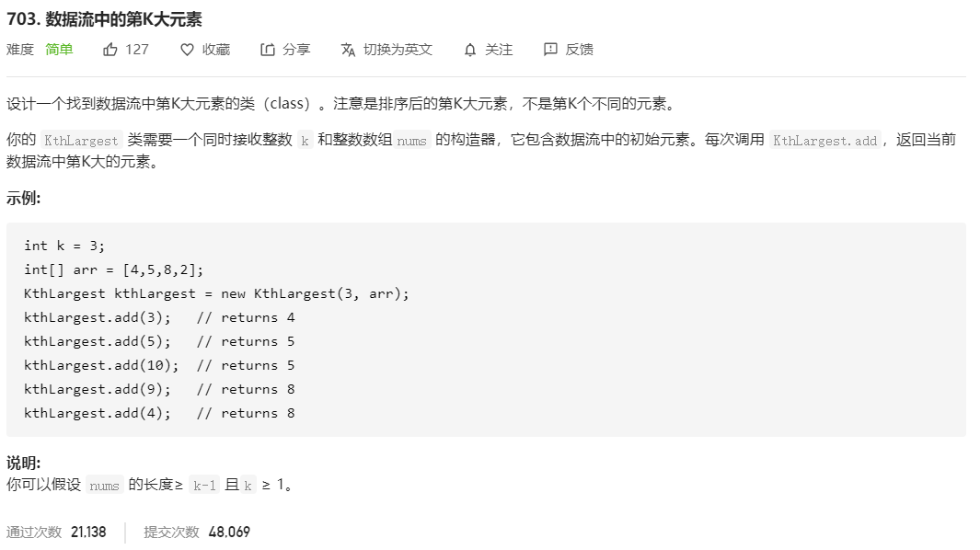
Task: Click the share icon
Action: coord(268,50)
